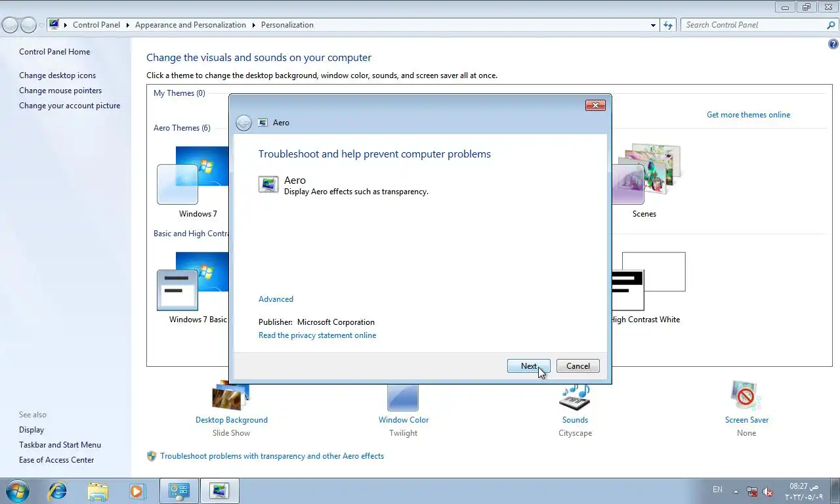Viewport: 840px width, 504px height.
Task: Troubleshoot problems with transparency and Aero effects
Action: pos(272,456)
